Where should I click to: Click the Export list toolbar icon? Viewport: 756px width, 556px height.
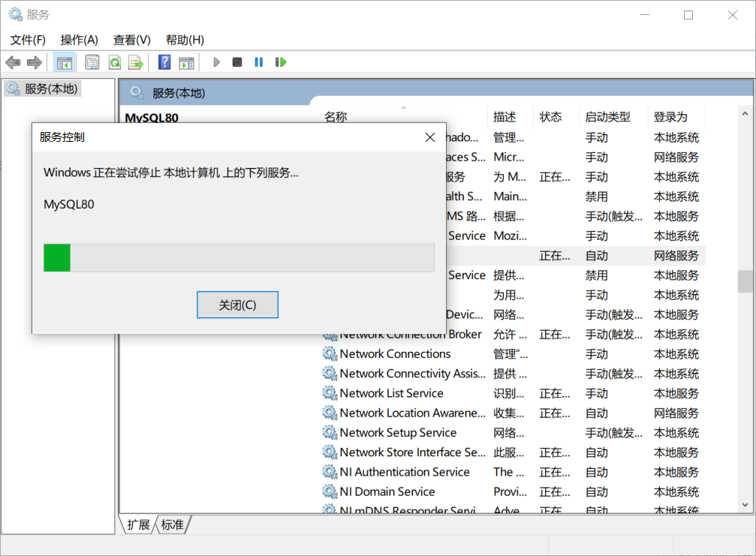point(136,62)
